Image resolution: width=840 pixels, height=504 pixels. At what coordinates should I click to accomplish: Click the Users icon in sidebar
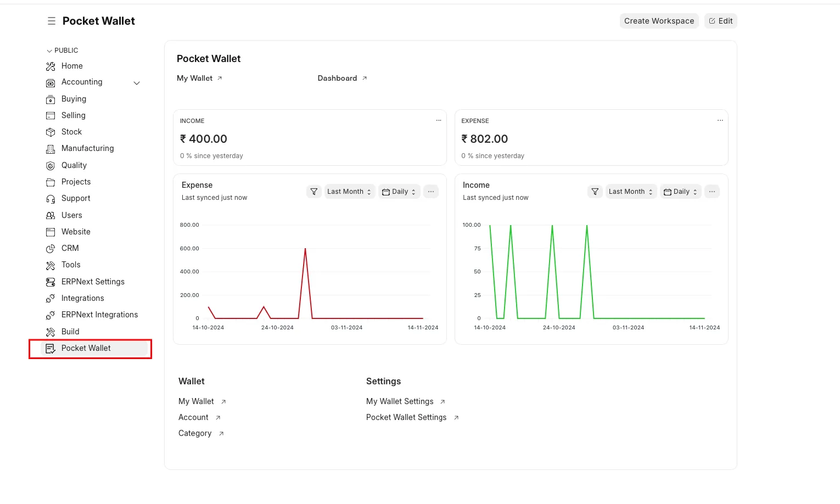[x=51, y=216]
